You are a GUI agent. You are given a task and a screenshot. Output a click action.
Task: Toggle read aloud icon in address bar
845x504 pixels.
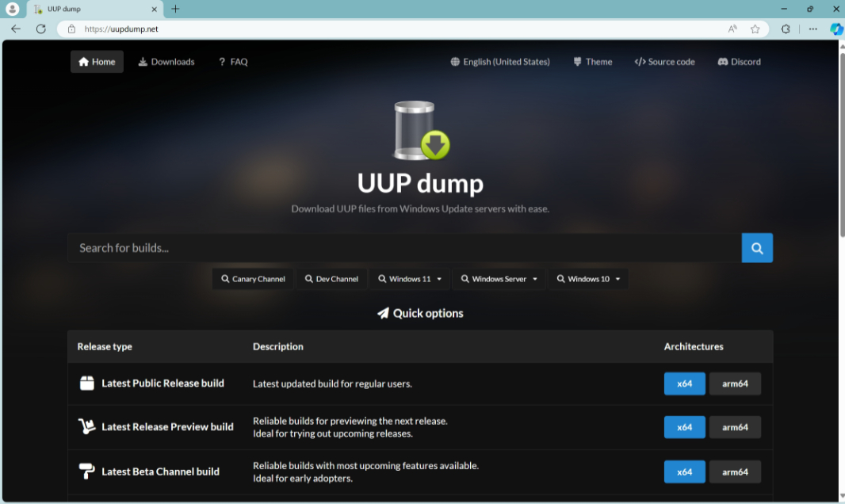(732, 29)
